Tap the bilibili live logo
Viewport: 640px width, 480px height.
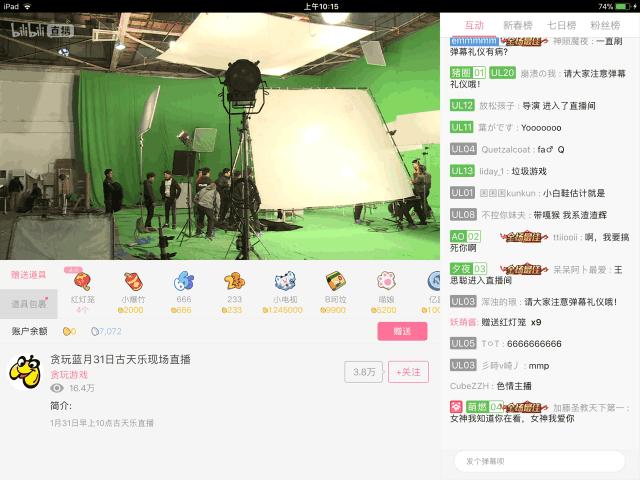coord(42,30)
